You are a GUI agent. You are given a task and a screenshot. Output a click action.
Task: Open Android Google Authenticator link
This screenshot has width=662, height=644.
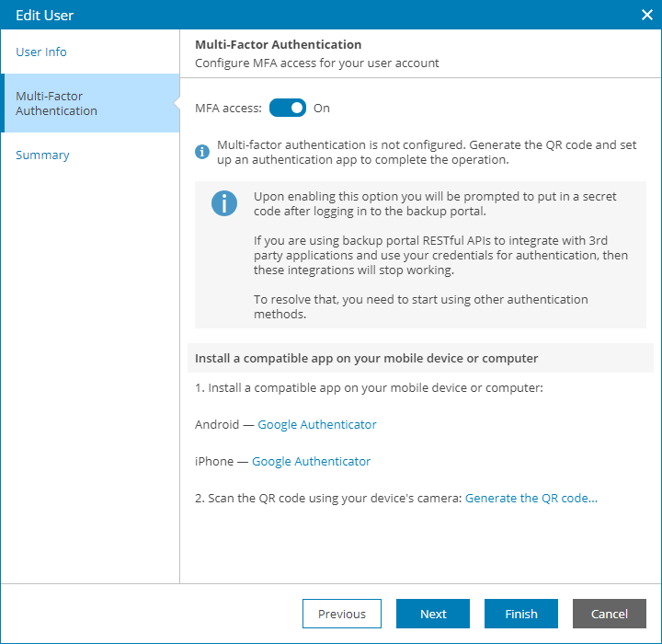pyautogui.click(x=317, y=424)
